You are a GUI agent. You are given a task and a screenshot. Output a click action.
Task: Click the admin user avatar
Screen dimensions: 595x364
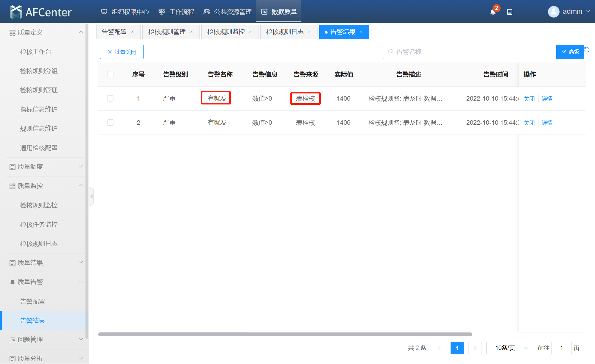click(x=553, y=12)
